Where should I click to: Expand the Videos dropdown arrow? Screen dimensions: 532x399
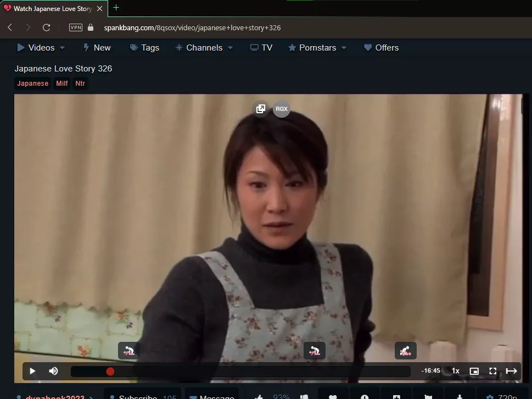click(62, 48)
